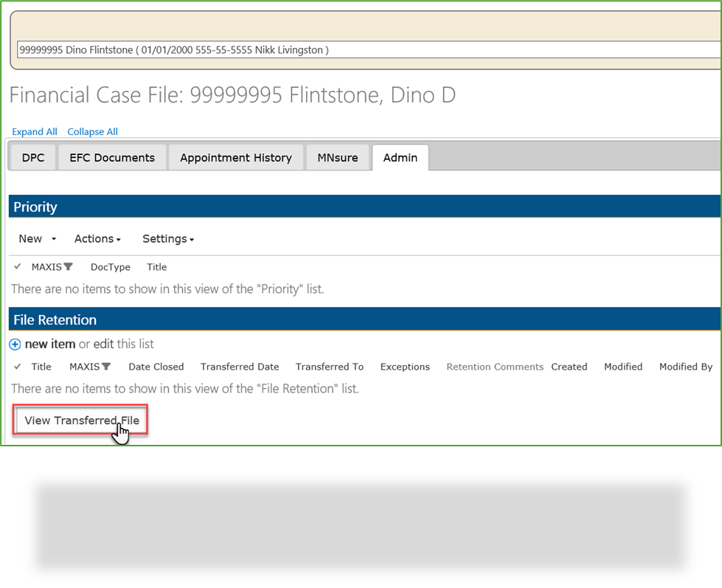Click Expand All
The height and width of the screenshot is (588, 722).
34,131
